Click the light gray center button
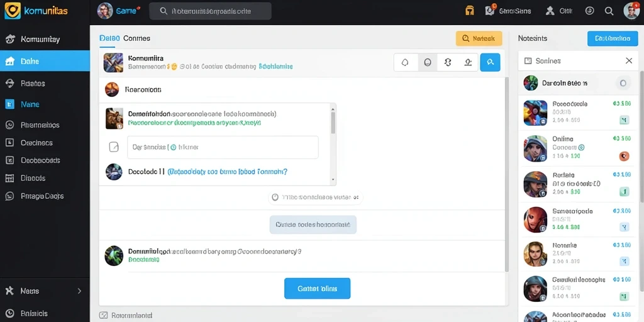Screen dimensions: 644x322 coord(313,225)
